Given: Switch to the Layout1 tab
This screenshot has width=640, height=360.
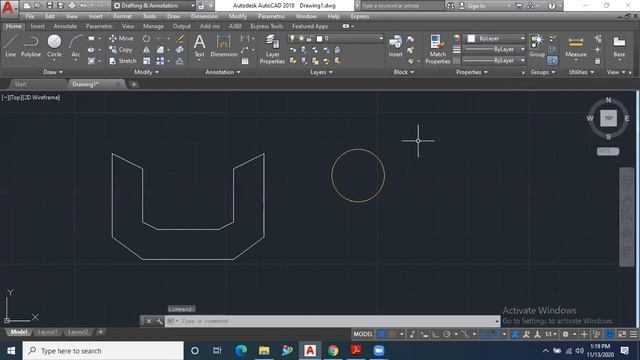Looking at the screenshot, I should pos(47,332).
